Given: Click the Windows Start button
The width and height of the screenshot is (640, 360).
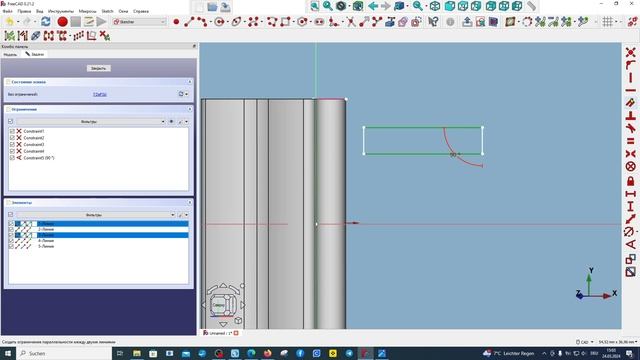Looking at the screenshot, I should [x=8, y=353].
